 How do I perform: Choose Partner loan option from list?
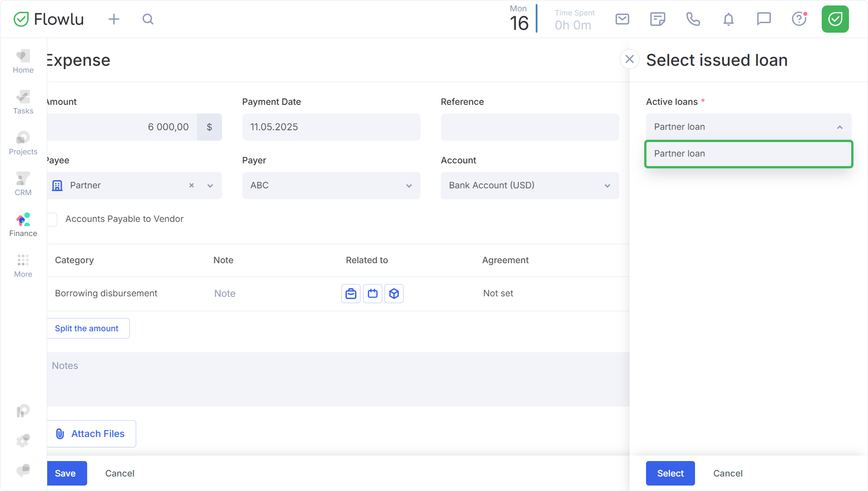click(x=748, y=154)
